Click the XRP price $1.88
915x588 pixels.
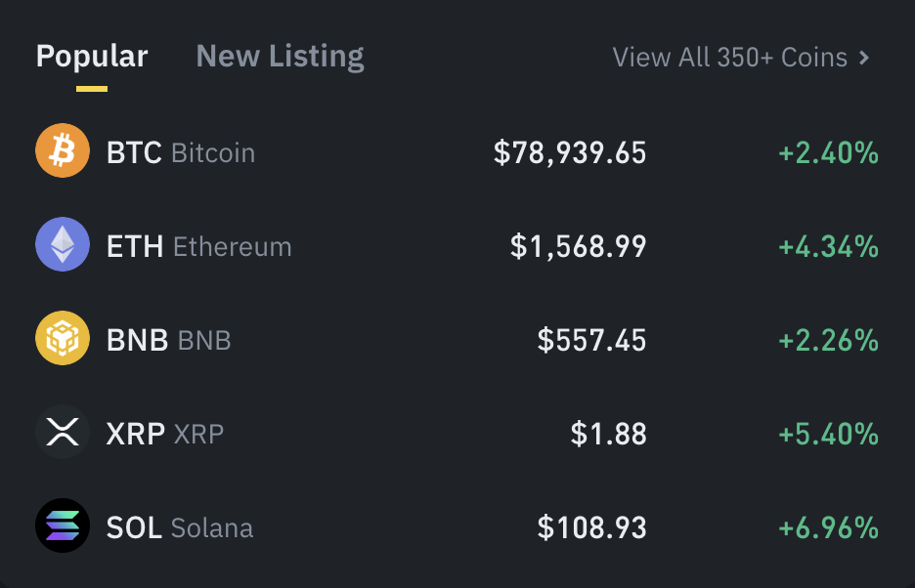[609, 434]
